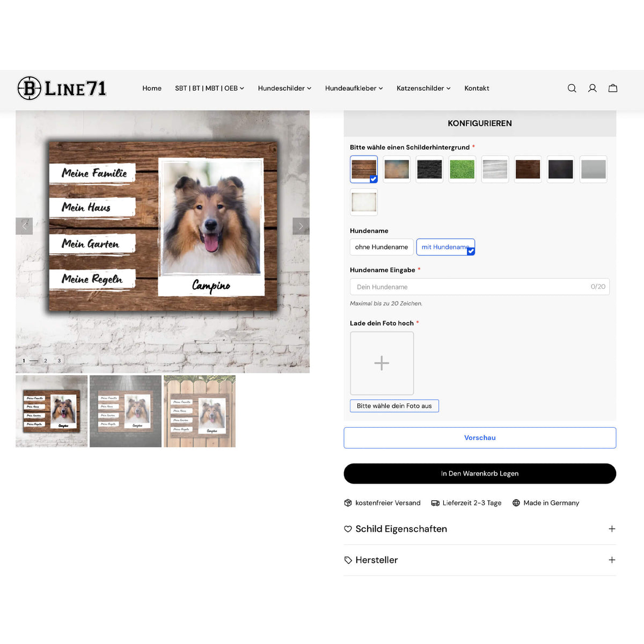The height and width of the screenshot is (644, 644).
Task: Click the 'Maximal bis zu 20 Zeichen.' hint
Action: (x=386, y=304)
